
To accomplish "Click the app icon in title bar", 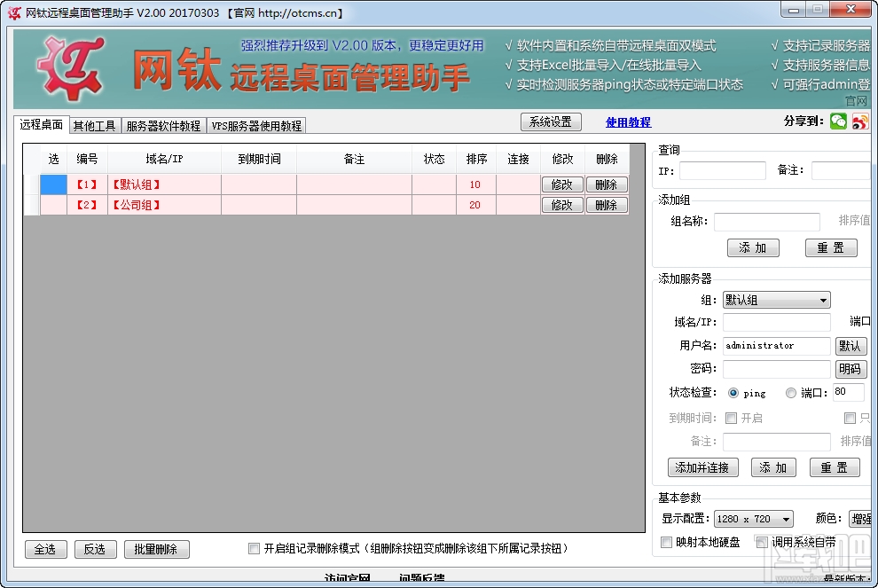I will click(x=14, y=13).
